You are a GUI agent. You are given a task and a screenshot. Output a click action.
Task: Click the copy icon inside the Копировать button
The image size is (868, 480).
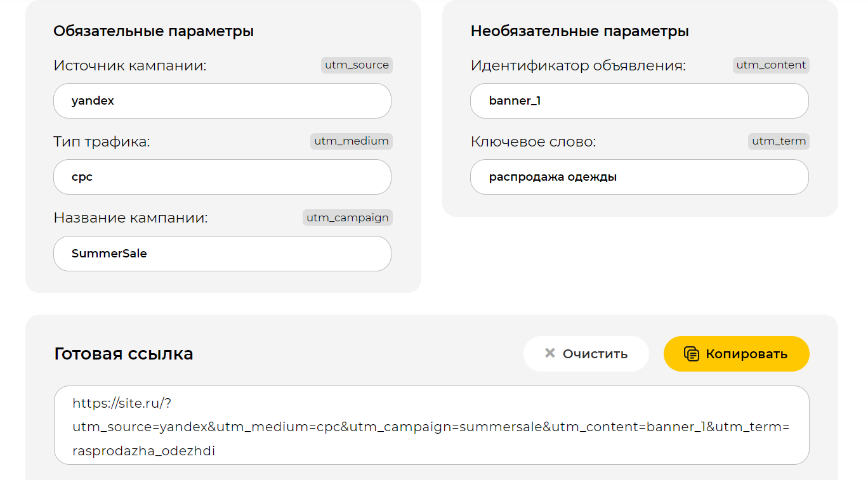pos(692,354)
